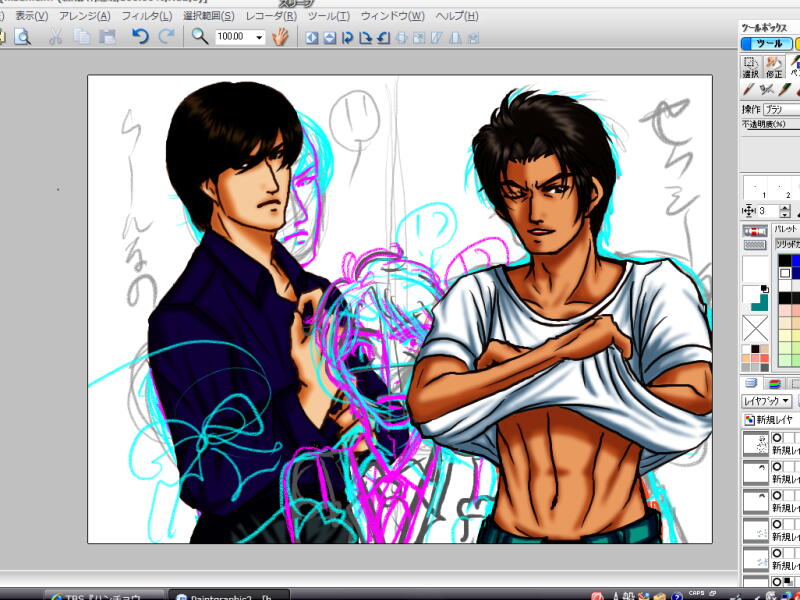800x600 pixels.
Task: Toggle visibility of the topmost layer
Action: pyautogui.click(x=776, y=437)
